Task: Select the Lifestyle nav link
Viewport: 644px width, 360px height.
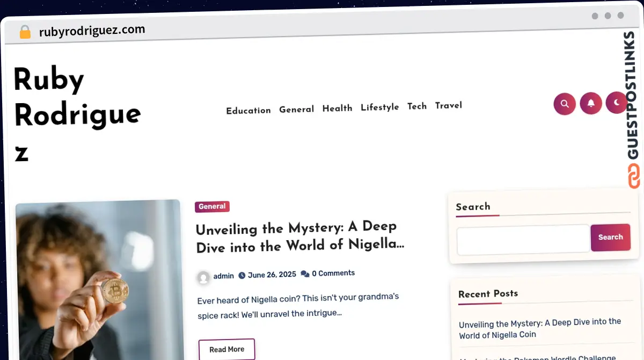Action: click(380, 107)
